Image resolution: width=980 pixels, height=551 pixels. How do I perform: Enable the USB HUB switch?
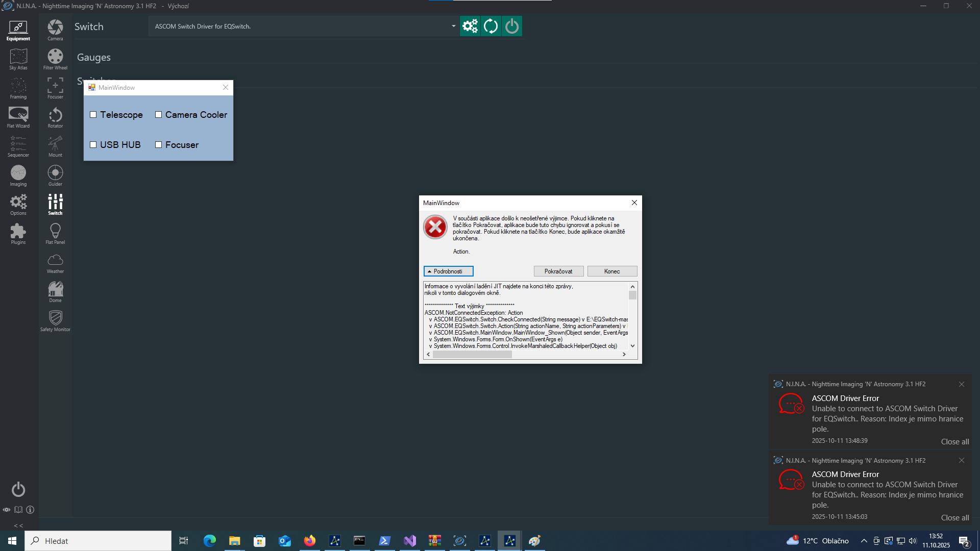[x=93, y=145]
